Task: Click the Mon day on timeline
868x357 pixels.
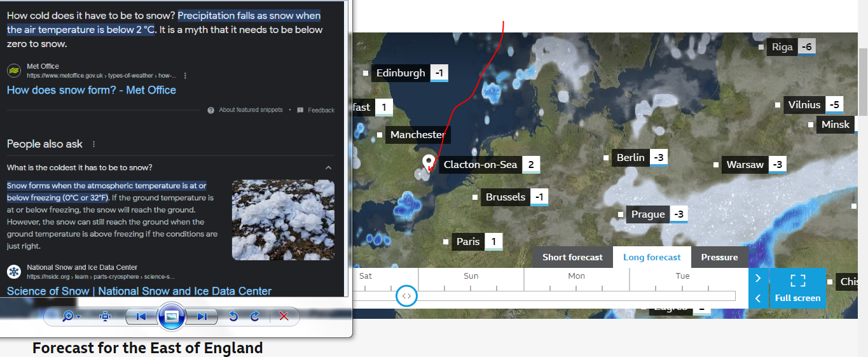Action: point(577,276)
